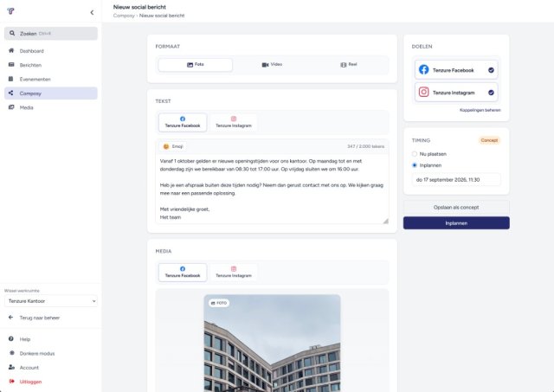Click the building photo thumbnail
Screen dimensions: 554x392
click(x=273, y=344)
